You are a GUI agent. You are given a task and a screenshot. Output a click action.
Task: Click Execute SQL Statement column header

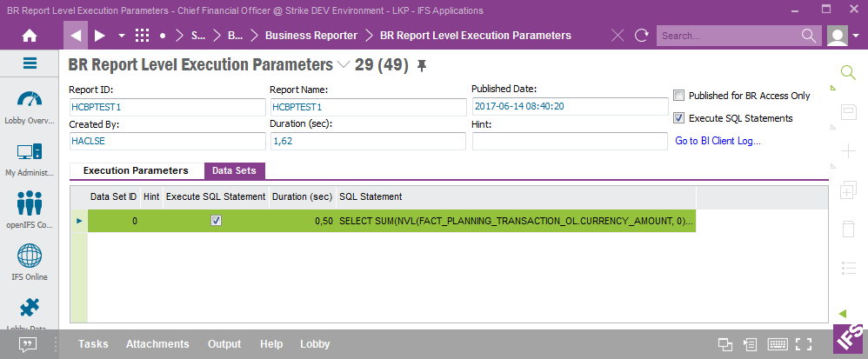click(x=216, y=197)
